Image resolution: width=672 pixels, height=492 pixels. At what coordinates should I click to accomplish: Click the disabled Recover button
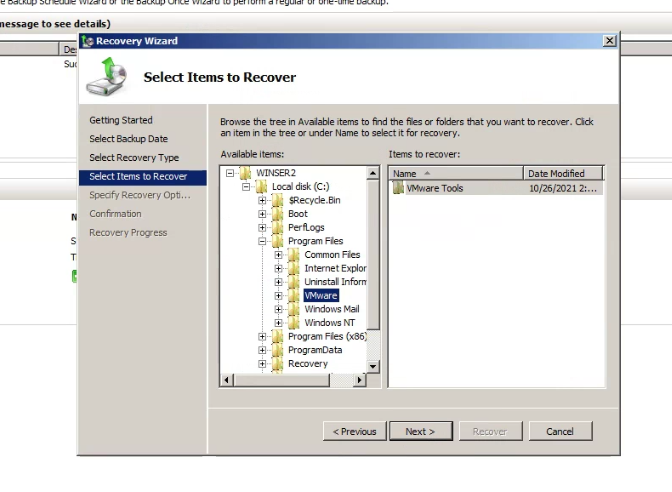tap(491, 431)
